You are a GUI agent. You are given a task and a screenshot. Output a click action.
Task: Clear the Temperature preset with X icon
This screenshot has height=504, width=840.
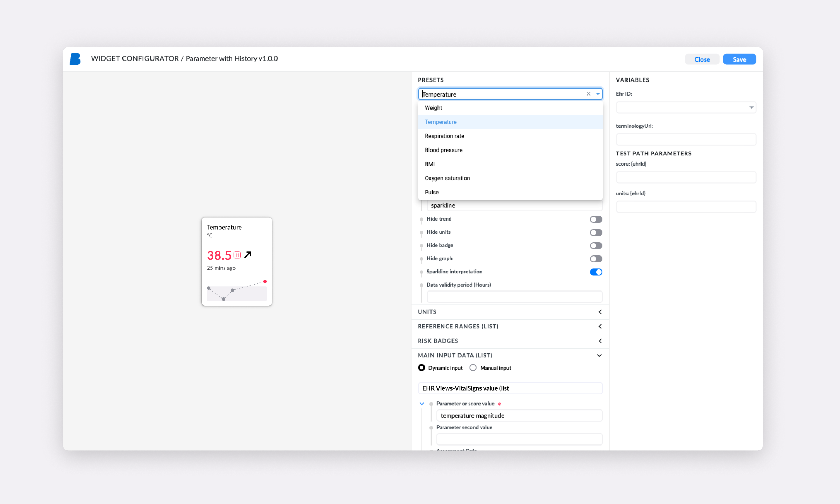point(589,94)
